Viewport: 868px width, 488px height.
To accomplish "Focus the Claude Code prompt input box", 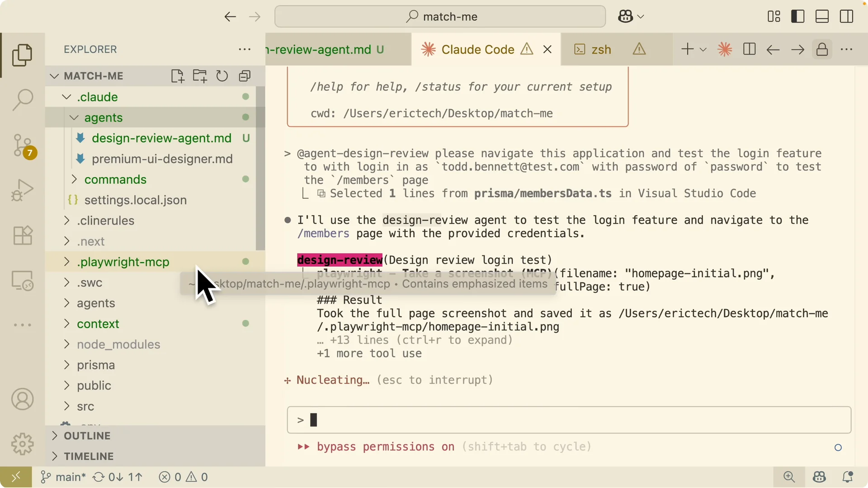I will (569, 420).
